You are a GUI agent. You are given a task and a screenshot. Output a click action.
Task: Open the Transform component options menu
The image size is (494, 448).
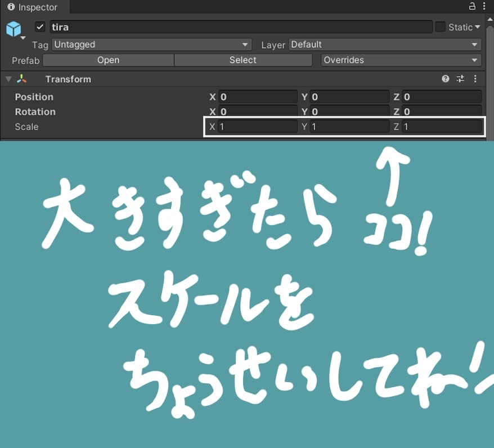(x=475, y=79)
